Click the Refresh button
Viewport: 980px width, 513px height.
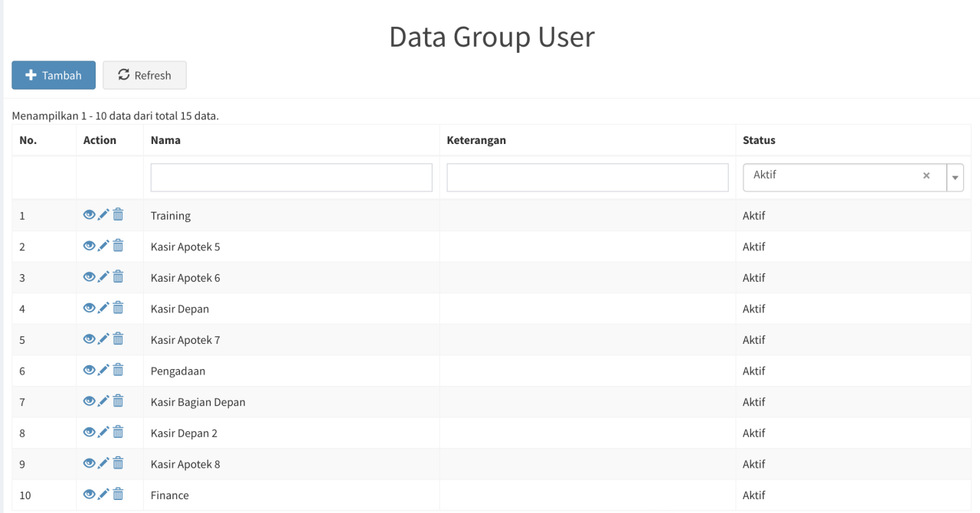[x=144, y=75]
